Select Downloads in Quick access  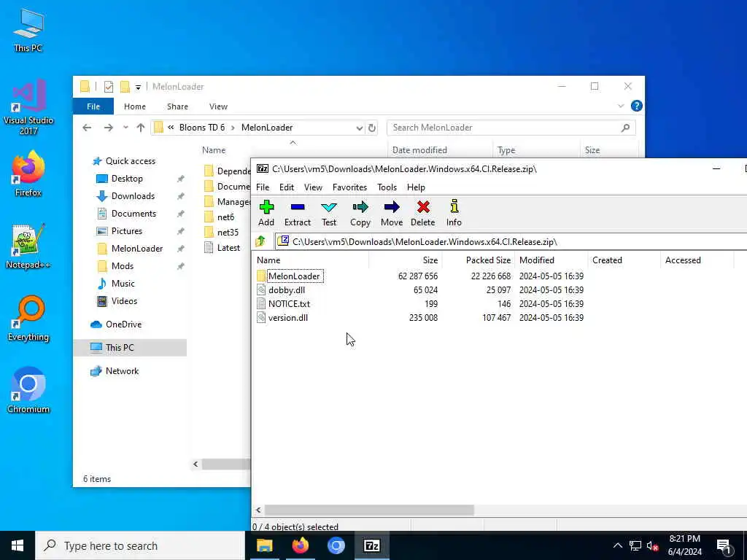point(133,196)
